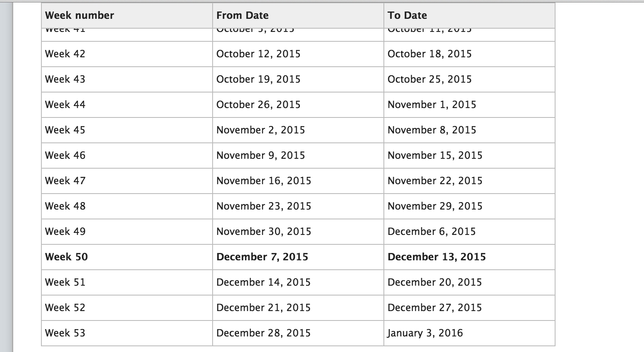The width and height of the screenshot is (644, 352).
Task: Click the December 21, 2015 cell
Action: pos(298,308)
